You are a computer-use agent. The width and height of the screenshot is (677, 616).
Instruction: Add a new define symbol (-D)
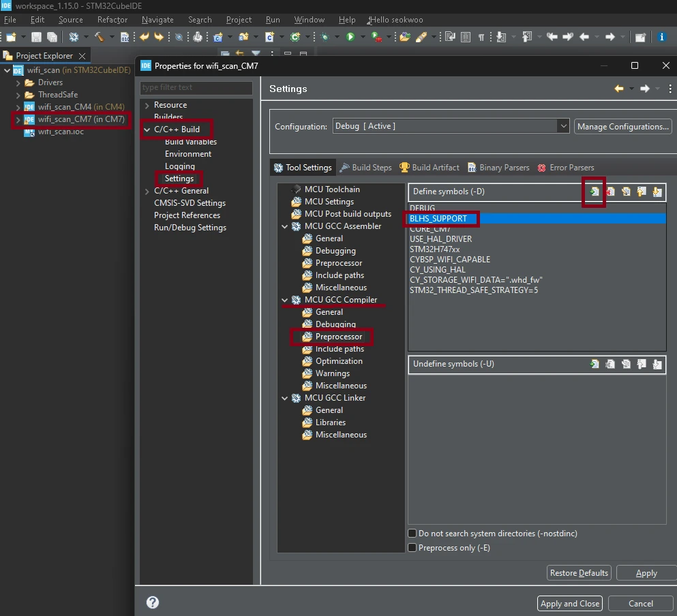click(x=595, y=192)
